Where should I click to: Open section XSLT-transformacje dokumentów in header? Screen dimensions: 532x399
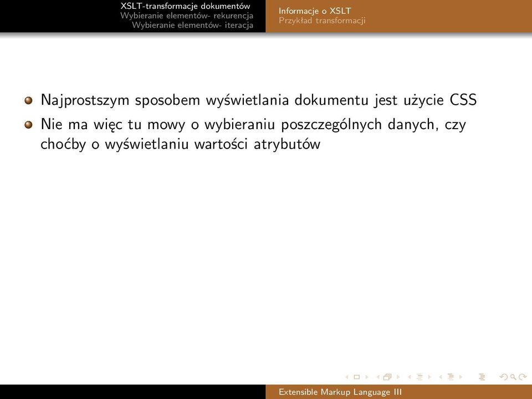[185, 6]
